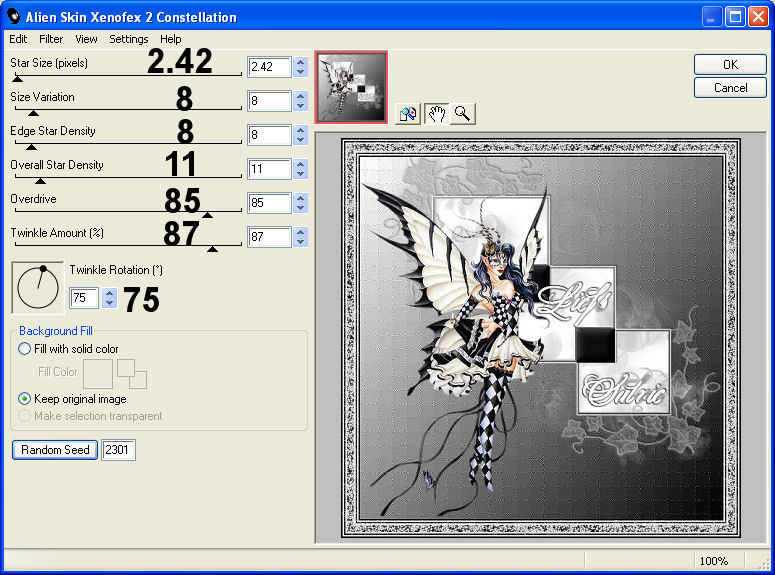Click the 100% zoom status indicator
This screenshot has height=575, width=775.
714,561
